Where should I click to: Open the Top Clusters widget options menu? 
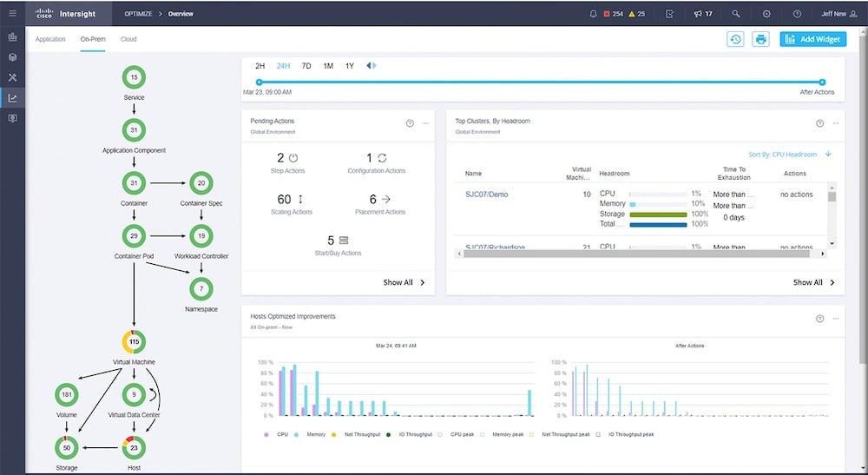coord(835,123)
